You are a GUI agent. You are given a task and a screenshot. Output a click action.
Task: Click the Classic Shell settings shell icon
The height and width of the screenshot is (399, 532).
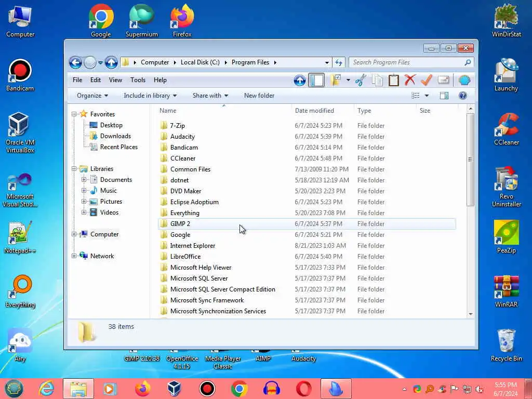point(464,81)
